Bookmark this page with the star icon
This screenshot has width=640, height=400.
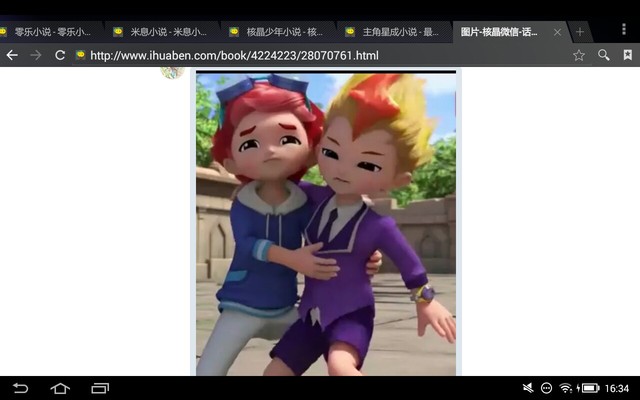click(579, 55)
